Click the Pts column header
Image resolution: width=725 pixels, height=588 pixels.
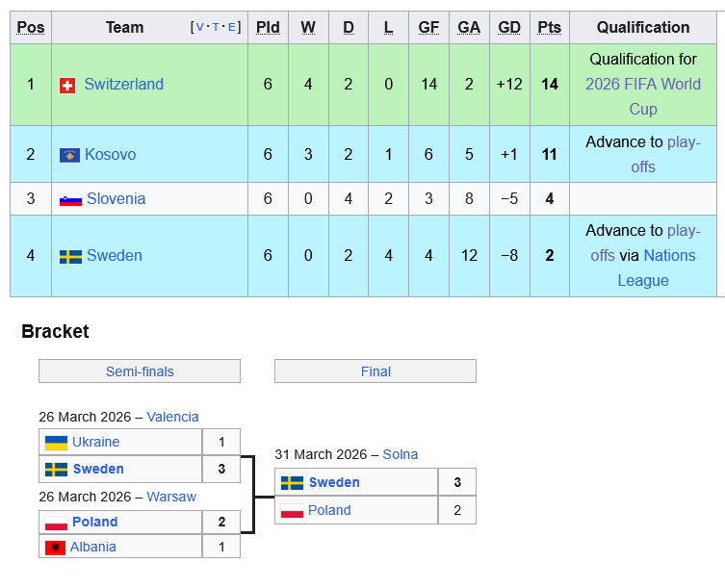tap(549, 27)
